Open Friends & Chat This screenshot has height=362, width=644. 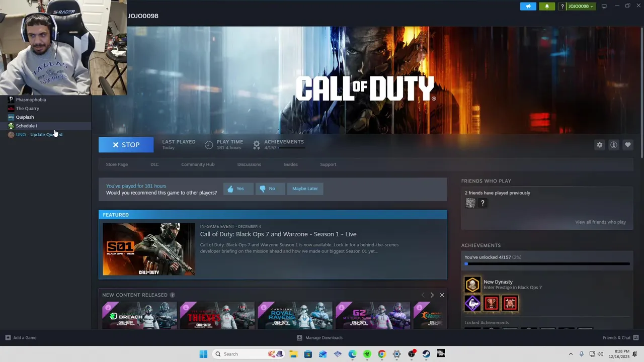[620, 338]
